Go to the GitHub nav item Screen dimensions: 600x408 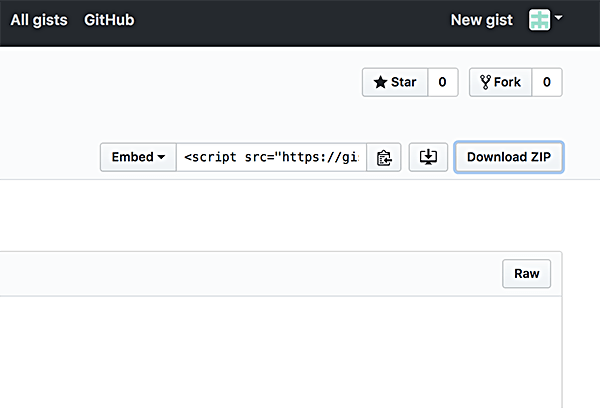(x=109, y=20)
